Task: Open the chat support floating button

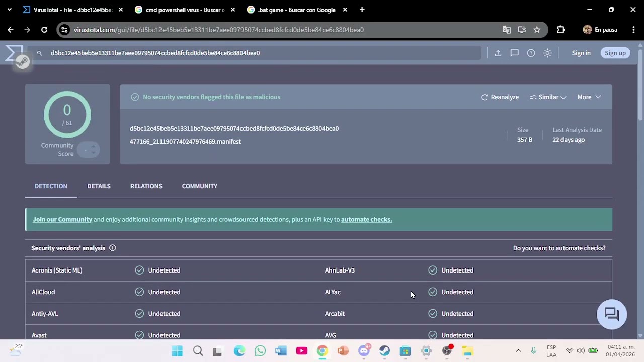Action: pyautogui.click(x=612, y=314)
